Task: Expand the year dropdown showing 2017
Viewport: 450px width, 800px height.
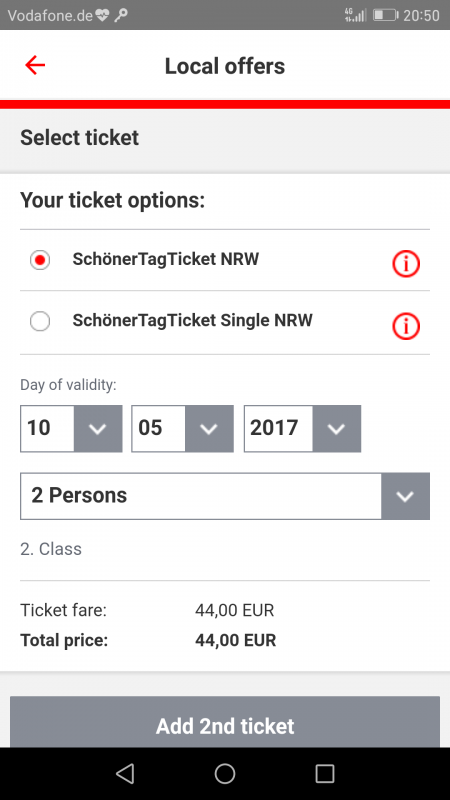Action: coord(302,429)
